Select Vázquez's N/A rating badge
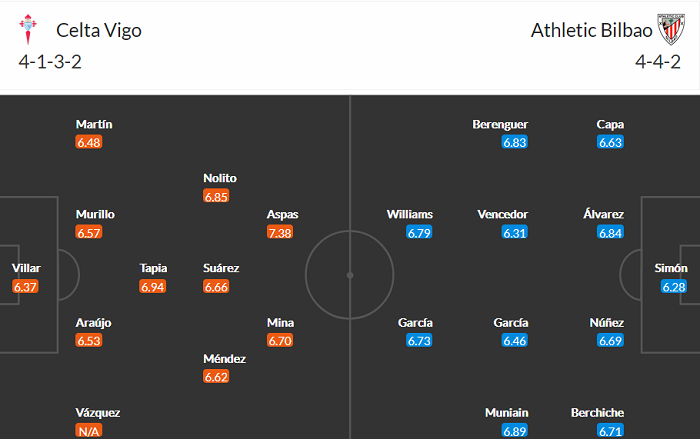 coord(89,431)
